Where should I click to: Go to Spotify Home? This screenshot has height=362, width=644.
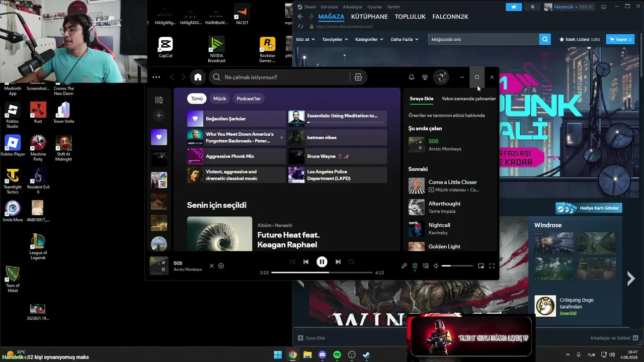[x=198, y=77]
